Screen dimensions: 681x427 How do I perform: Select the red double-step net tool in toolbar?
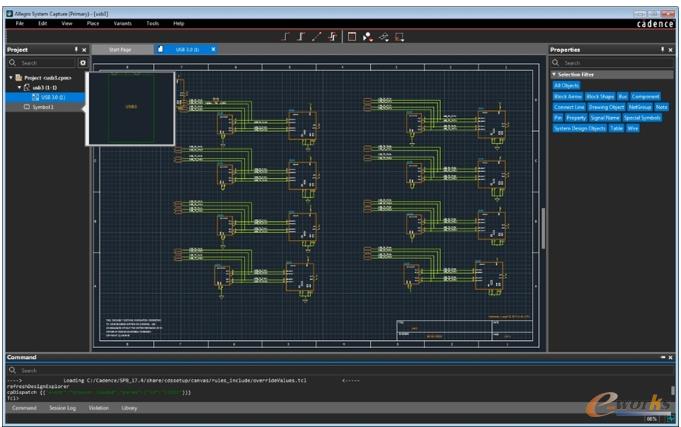coord(333,36)
